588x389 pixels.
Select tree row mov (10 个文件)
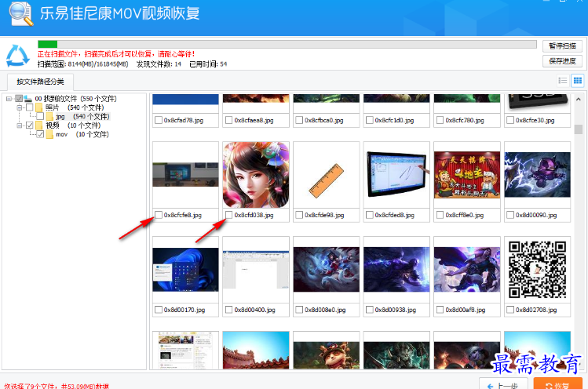click(82, 134)
